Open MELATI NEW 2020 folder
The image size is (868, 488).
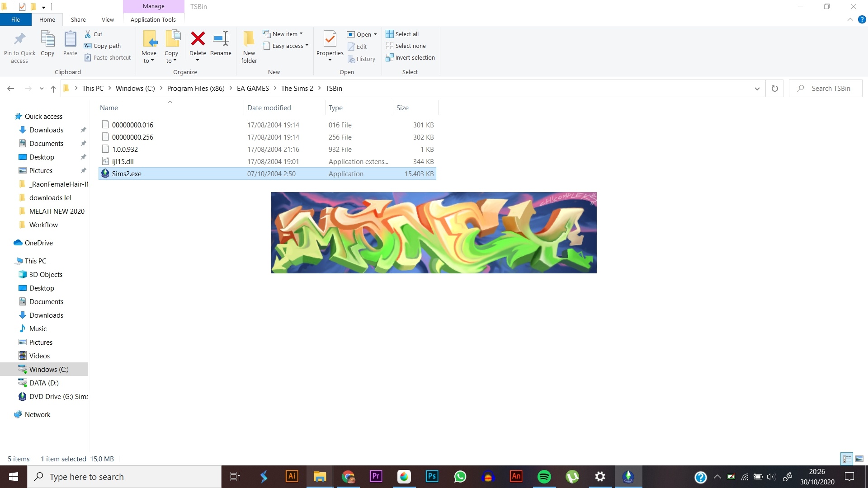[x=57, y=211]
